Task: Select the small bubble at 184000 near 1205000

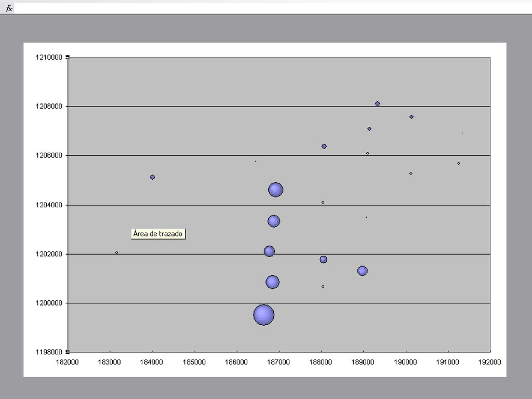Action: coord(152,177)
